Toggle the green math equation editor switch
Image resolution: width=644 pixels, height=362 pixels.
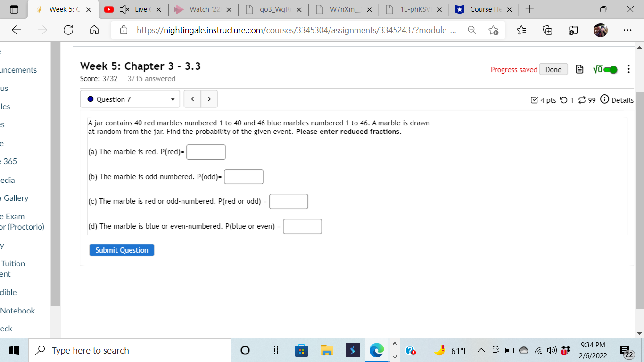[x=610, y=69]
